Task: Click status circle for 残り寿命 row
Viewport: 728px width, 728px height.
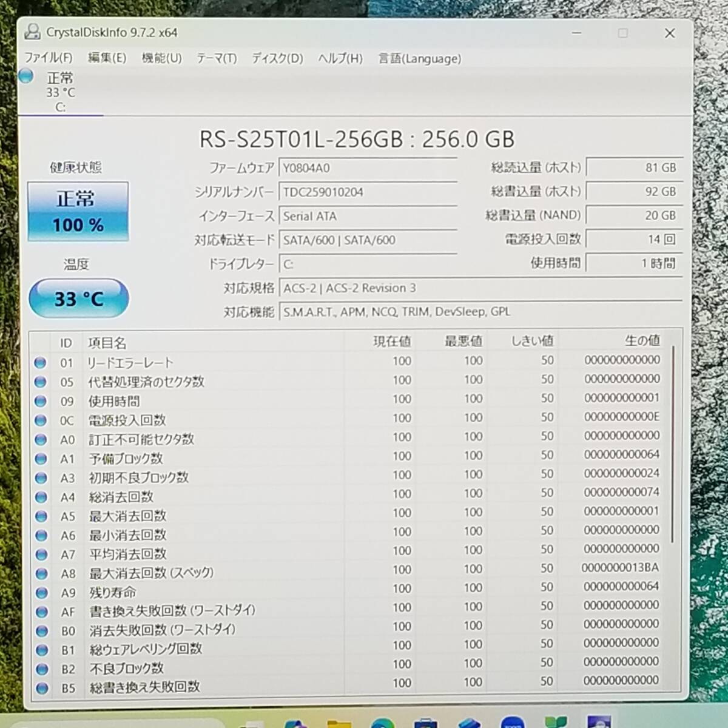Action: coord(41,593)
